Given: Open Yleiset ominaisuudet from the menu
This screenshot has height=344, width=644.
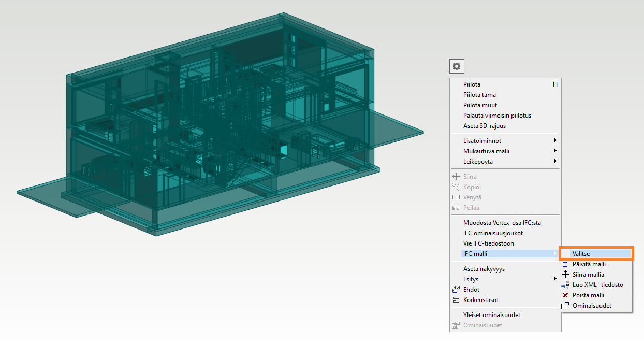Looking at the screenshot, I should coord(492,315).
